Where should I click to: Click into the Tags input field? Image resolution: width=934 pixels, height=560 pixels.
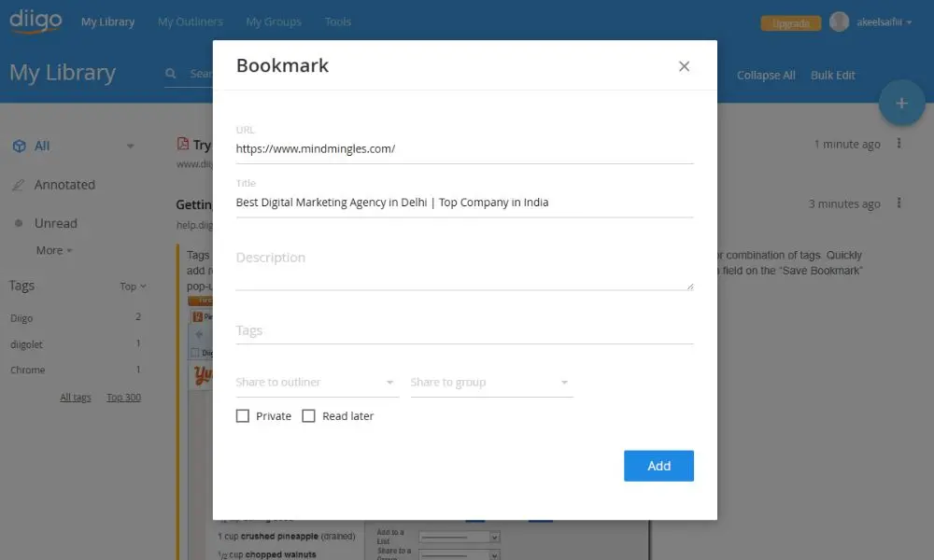tap(464, 331)
